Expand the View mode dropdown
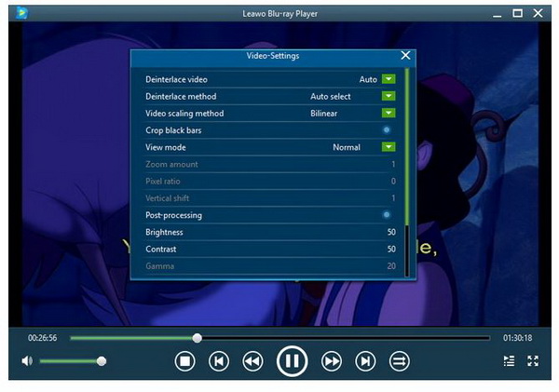559x392 pixels. (x=389, y=147)
